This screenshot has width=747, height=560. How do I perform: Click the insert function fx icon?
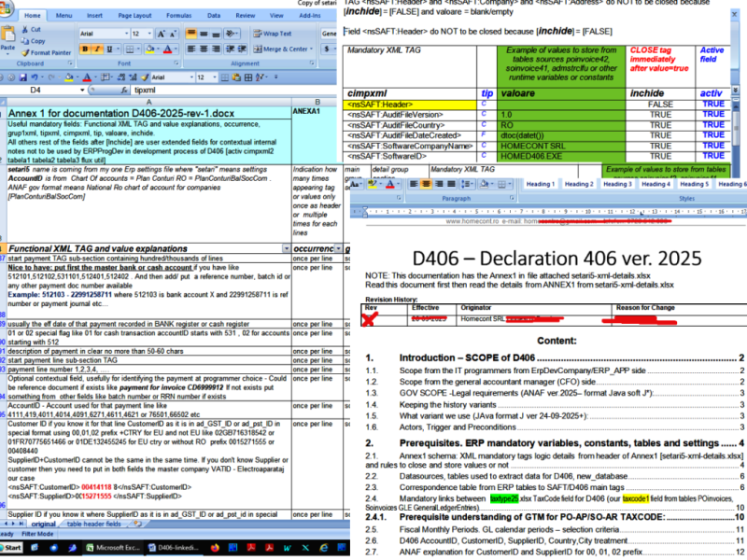point(122,91)
